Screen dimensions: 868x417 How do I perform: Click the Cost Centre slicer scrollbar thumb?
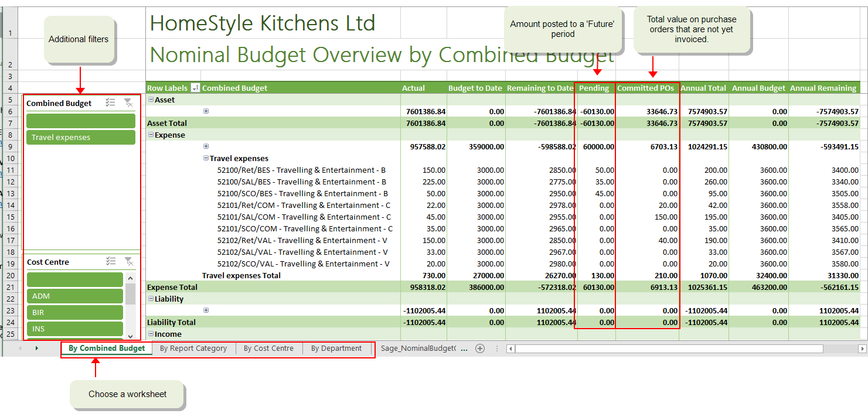coord(130,293)
